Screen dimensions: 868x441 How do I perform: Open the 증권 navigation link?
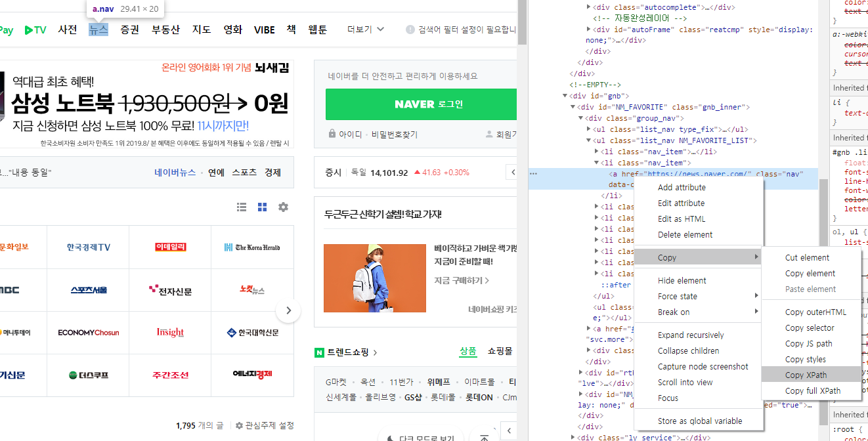tap(130, 30)
